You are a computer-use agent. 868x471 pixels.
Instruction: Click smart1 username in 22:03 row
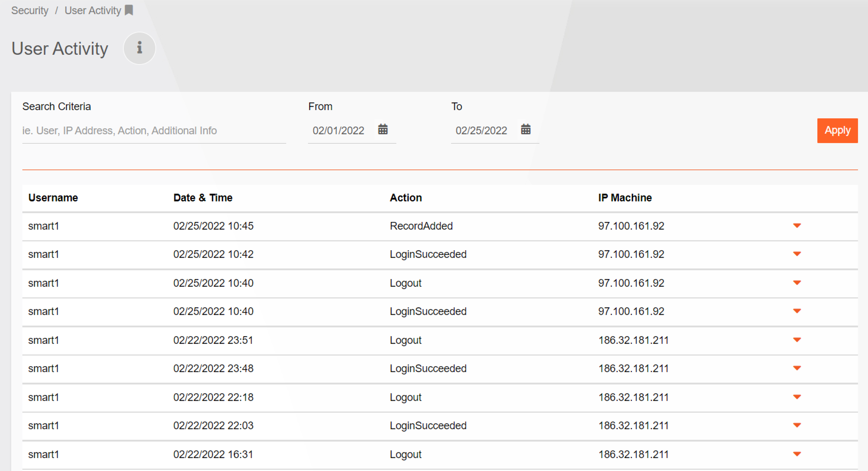pyautogui.click(x=43, y=426)
